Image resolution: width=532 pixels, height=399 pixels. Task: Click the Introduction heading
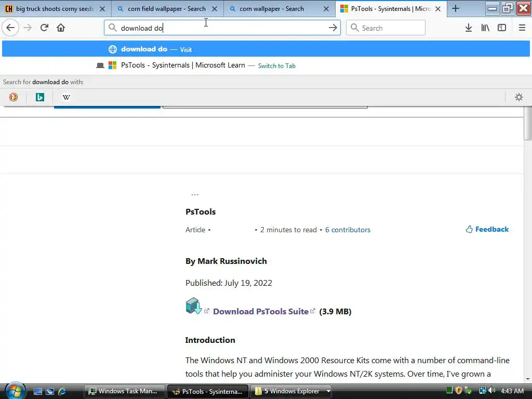point(210,340)
